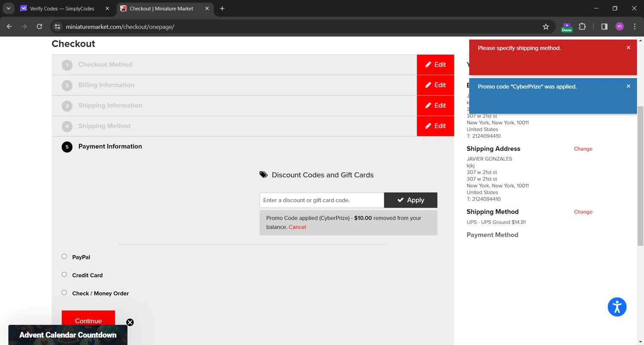The width and height of the screenshot is (644, 345).
Task: Click the discount or gift card code field
Action: click(x=322, y=200)
